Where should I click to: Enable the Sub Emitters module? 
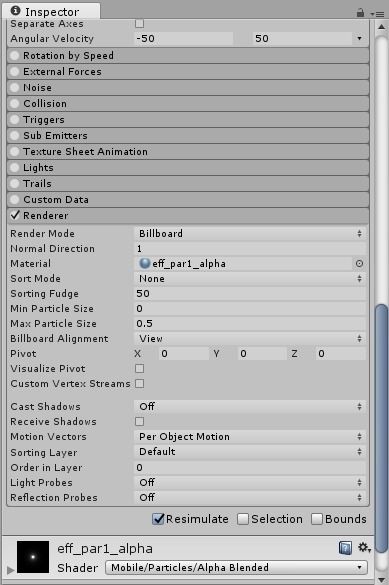pos(15,136)
